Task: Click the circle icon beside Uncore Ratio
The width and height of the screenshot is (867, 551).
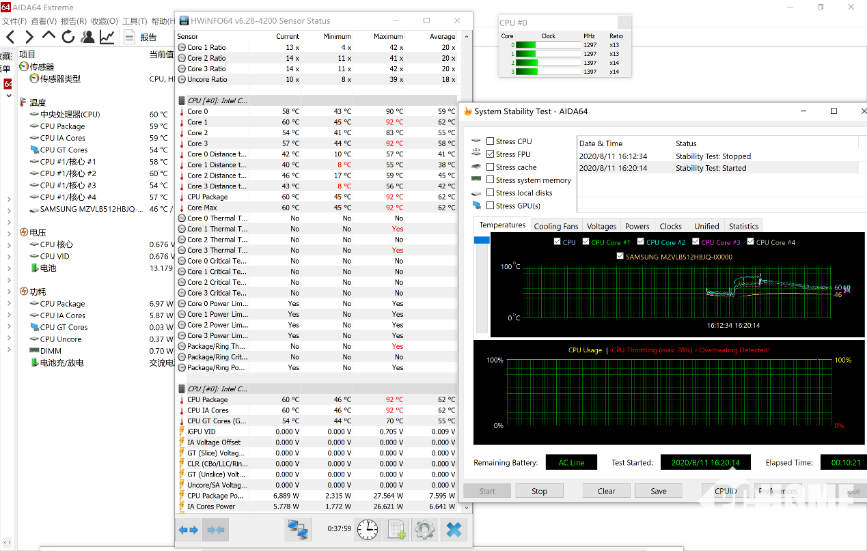Action: (x=182, y=80)
